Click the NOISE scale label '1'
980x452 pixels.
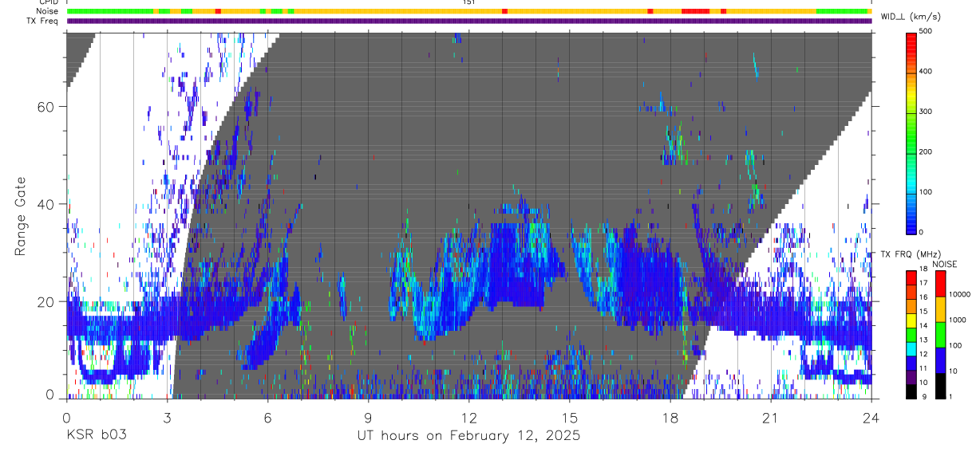[x=952, y=396]
